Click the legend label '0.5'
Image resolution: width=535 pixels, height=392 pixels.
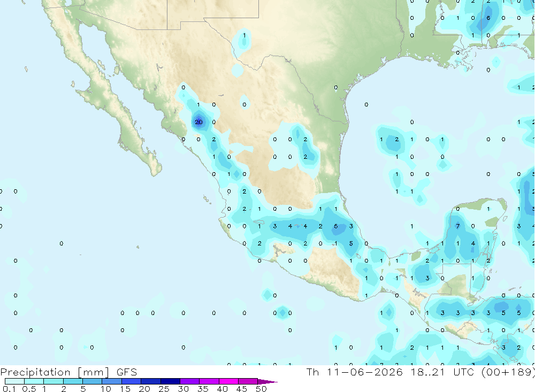click(x=29, y=389)
